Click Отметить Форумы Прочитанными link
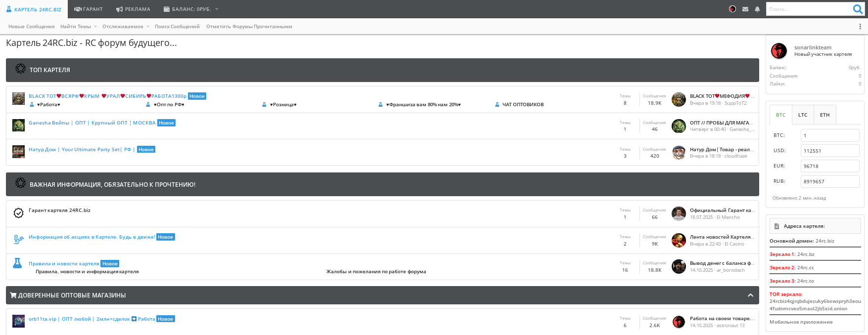 pyautogui.click(x=249, y=27)
